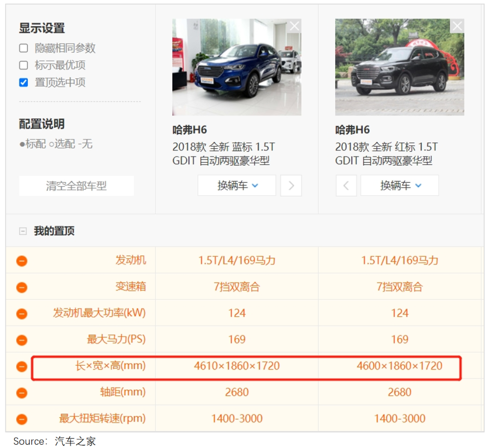Click the 4610×1860×1720 dimension value
491x448 pixels.
point(237,366)
